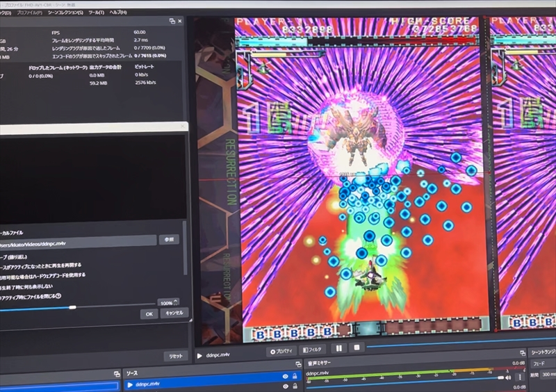Toggle the lock icon on the second source row

(x=295, y=386)
